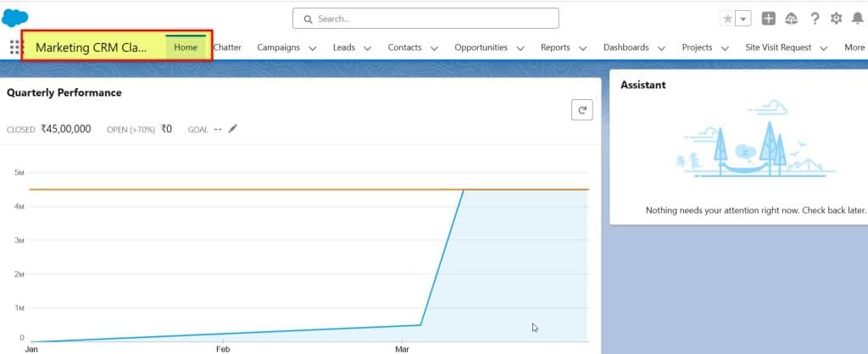This screenshot has width=868, height=354.
Task: Open the App Launcher grid icon
Action: tap(14, 47)
